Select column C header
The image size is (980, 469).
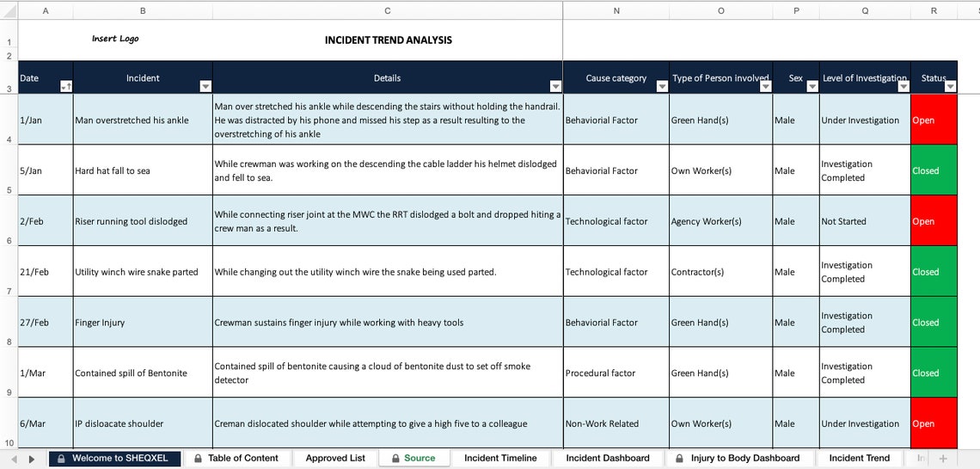point(388,10)
